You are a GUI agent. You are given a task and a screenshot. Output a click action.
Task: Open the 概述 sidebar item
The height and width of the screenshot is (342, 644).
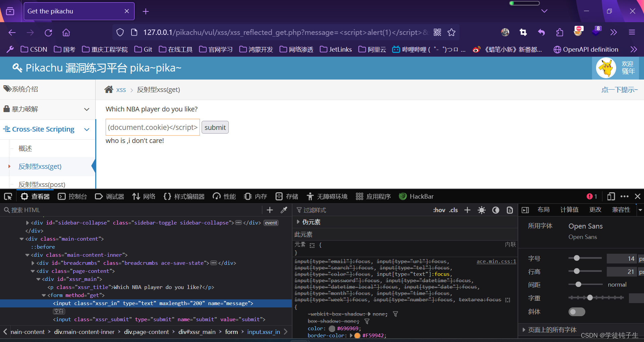point(25,148)
